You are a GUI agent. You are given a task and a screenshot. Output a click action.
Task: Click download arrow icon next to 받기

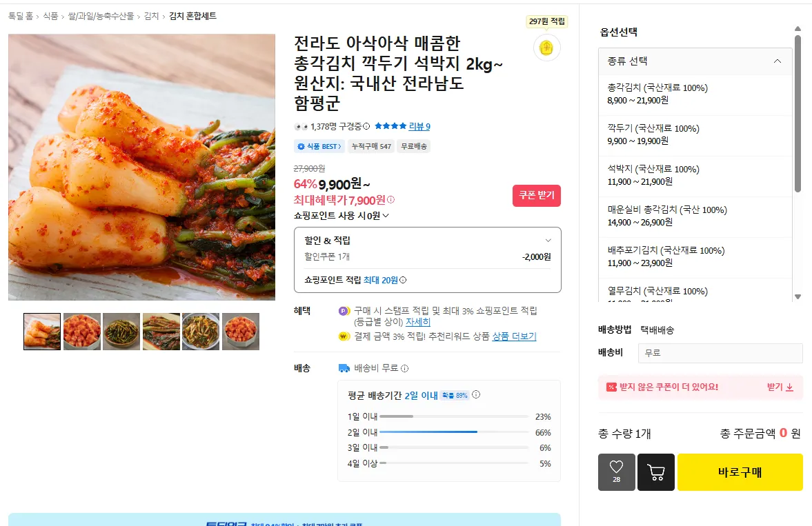click(x=790, y=387)
